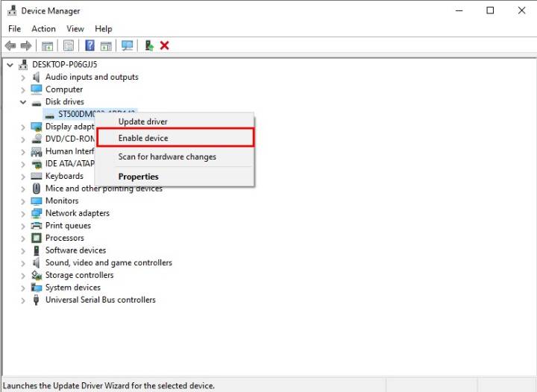Open the File menu
537x392 pixels.
coord(14,29)
